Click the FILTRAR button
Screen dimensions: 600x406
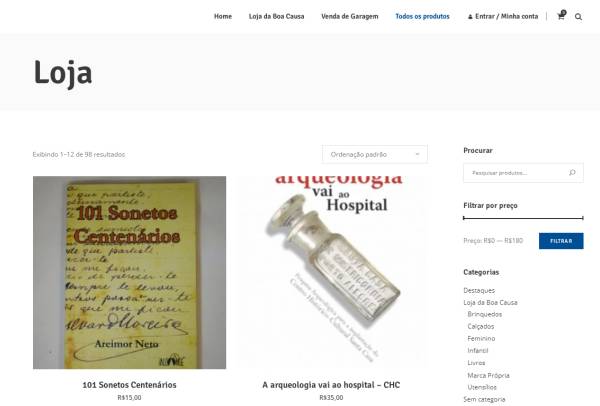(561, 241)
